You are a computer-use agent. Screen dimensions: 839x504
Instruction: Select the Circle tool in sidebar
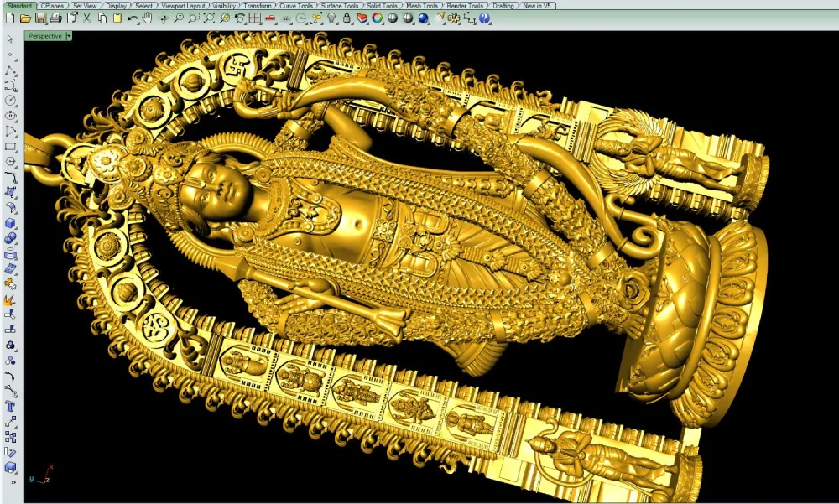(10, 101)
